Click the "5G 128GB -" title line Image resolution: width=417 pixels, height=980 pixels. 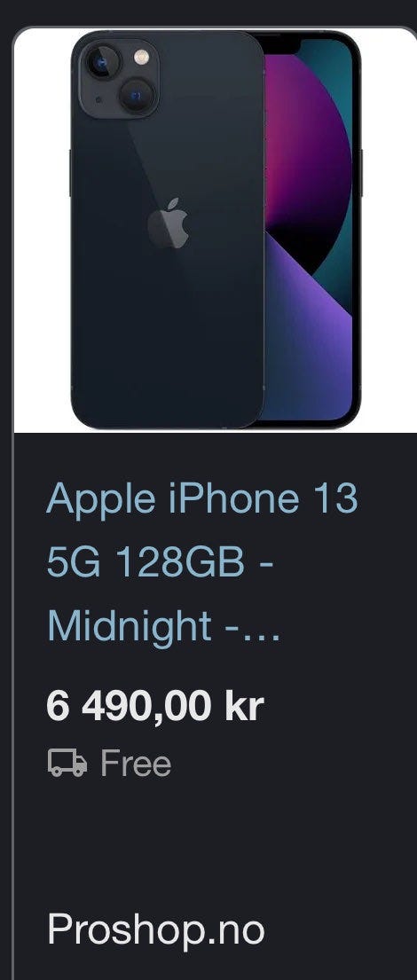[160, 561]
